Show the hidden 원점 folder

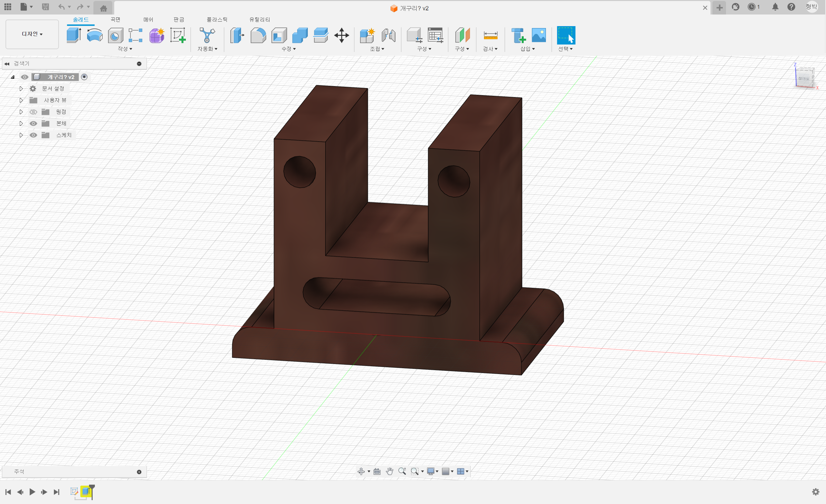(x=33, y=112)
